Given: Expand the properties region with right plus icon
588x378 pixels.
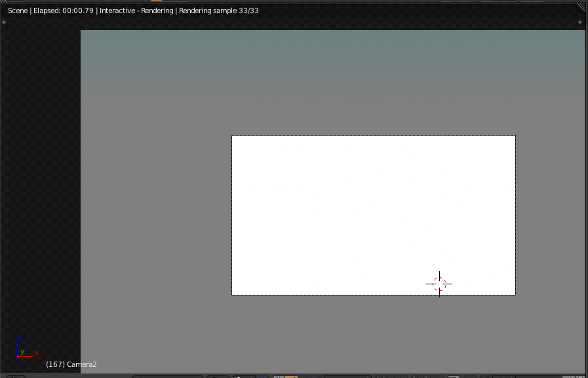Looking at the screenshot, I should tap(579, 22).
